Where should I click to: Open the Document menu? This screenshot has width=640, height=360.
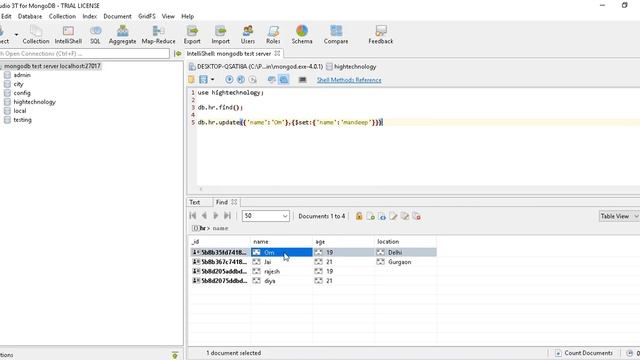117,16
